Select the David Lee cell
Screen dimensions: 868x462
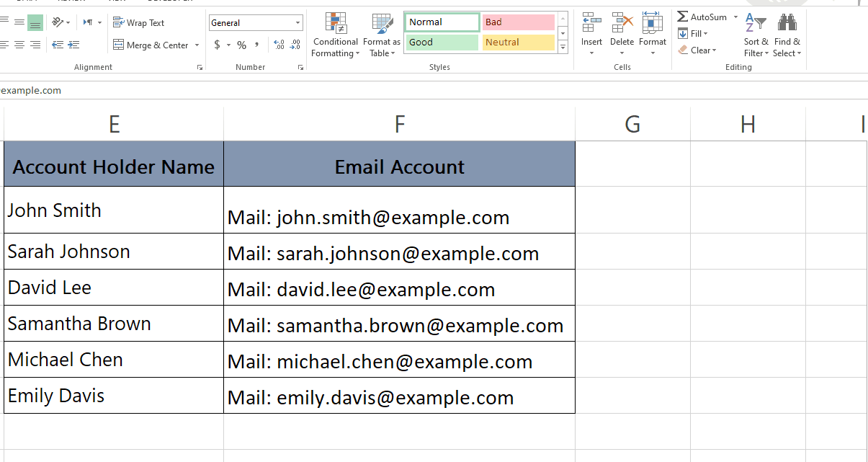pos(114,288)
